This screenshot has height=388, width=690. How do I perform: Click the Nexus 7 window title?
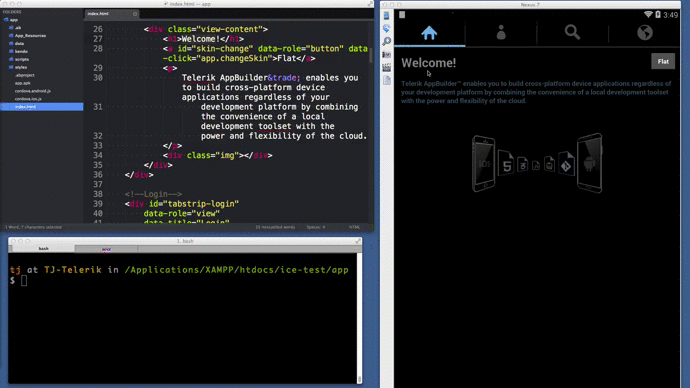[x=530, y=4]
